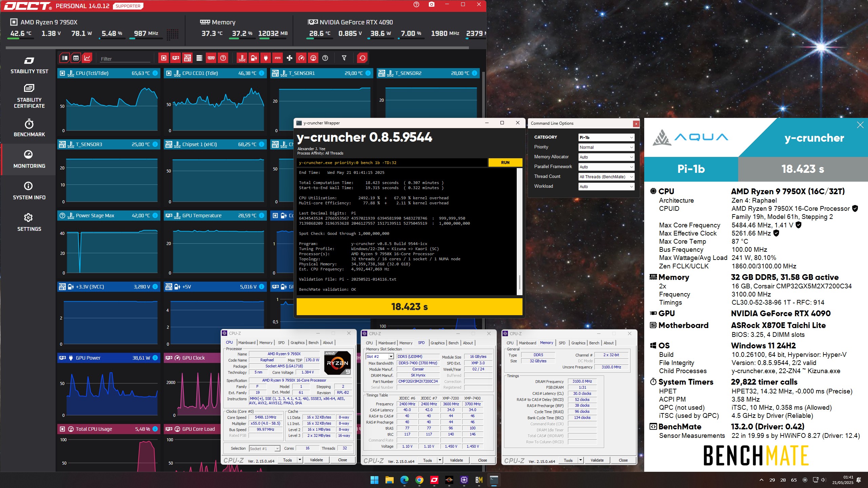Show info for Power Stage Max sensor
This screenshot has width=868, height=488.
tap(155, 216)
